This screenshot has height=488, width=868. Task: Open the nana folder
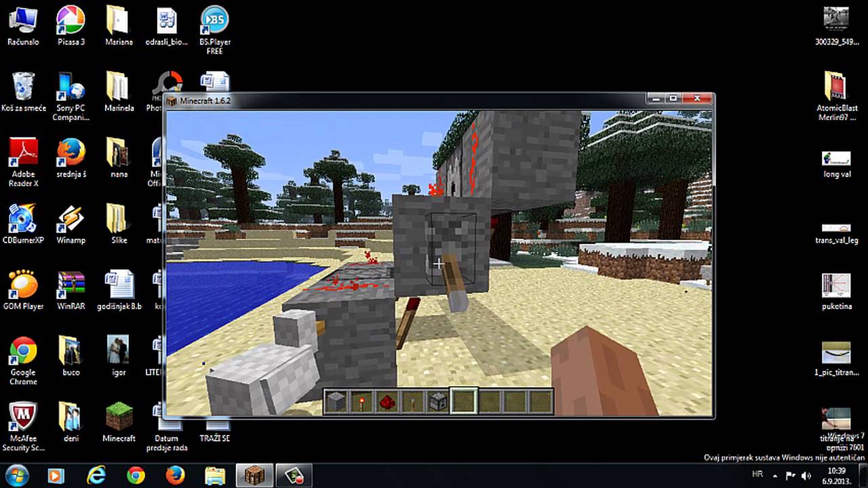pos(119,158)
